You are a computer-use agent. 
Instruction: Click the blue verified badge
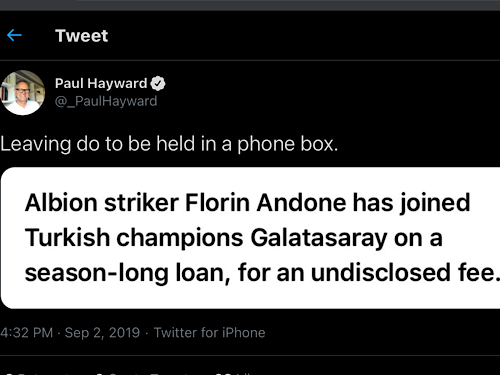click(x=158, y=84)
